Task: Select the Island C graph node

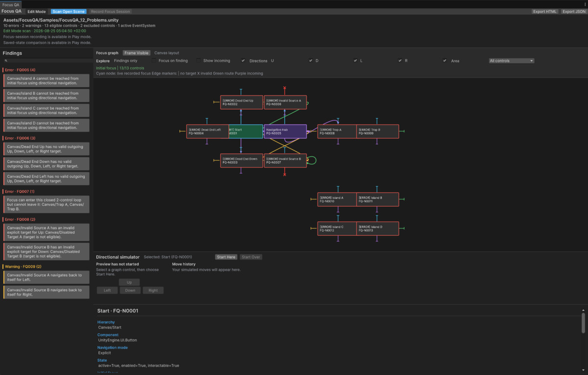Action: pos(337,228)
